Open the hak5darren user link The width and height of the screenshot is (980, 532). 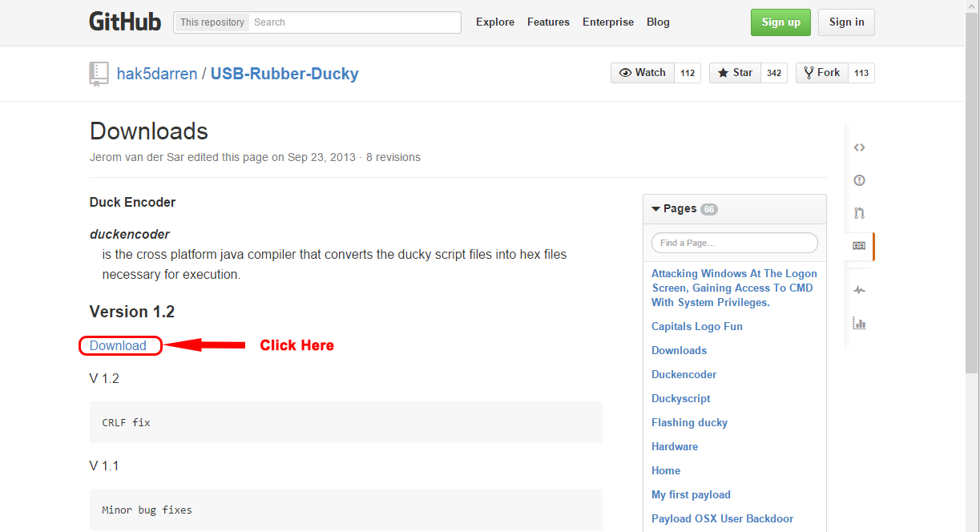pyautogui.click(x=158, y=75)
